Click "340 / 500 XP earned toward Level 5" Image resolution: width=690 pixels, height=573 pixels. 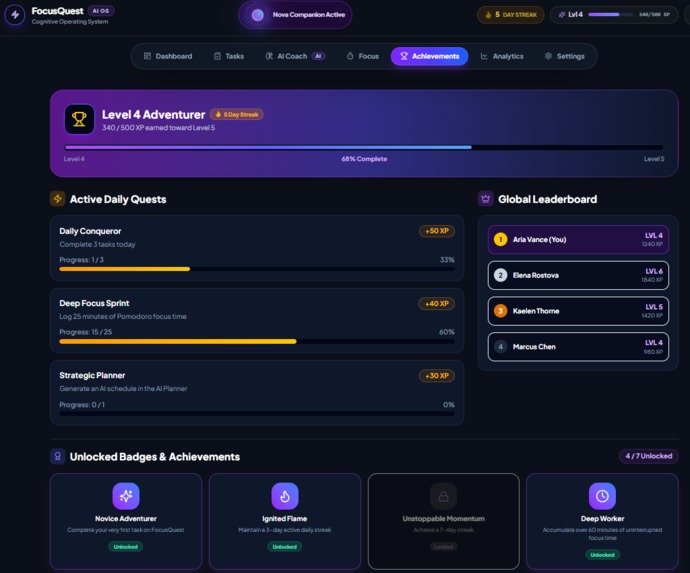158,128
